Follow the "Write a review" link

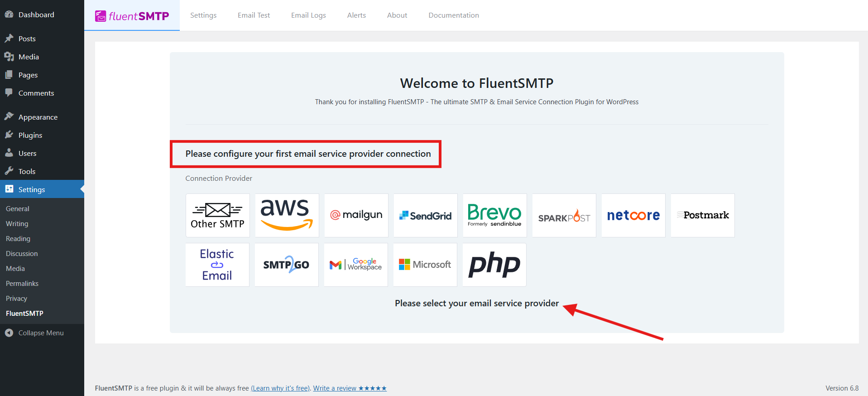[x=350, y=388]
